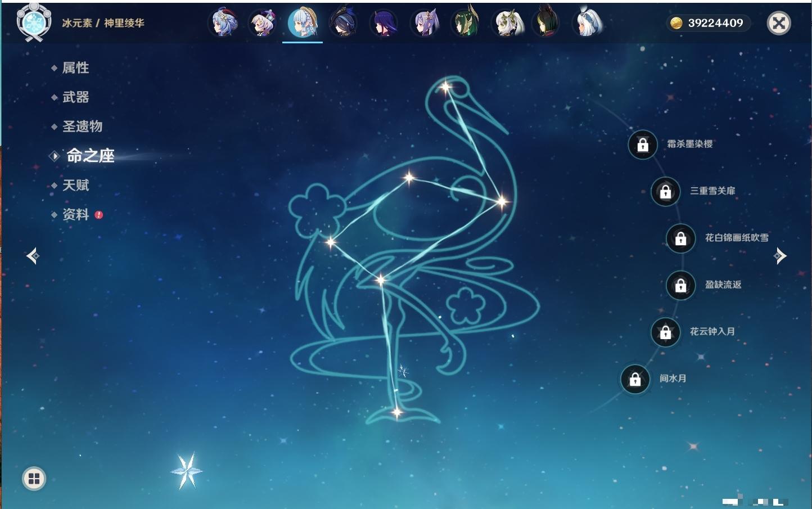The width and height of the screenshot is (812, 509).
Task: Open the 资料 profile menu
Action: click(x=75, y=214)
